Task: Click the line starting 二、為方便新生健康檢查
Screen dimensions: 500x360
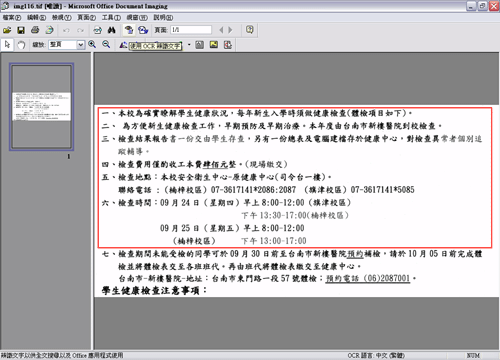Action: click(x=272, y=126)
